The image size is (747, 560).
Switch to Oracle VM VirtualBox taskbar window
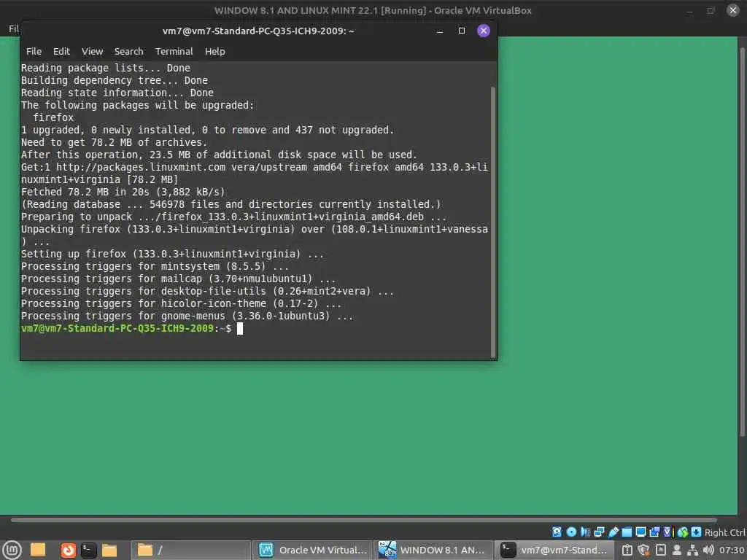313,551
